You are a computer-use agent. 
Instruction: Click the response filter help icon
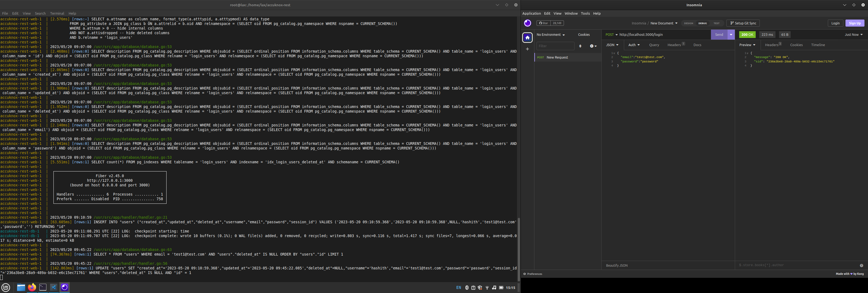click(x=861, y=265)
